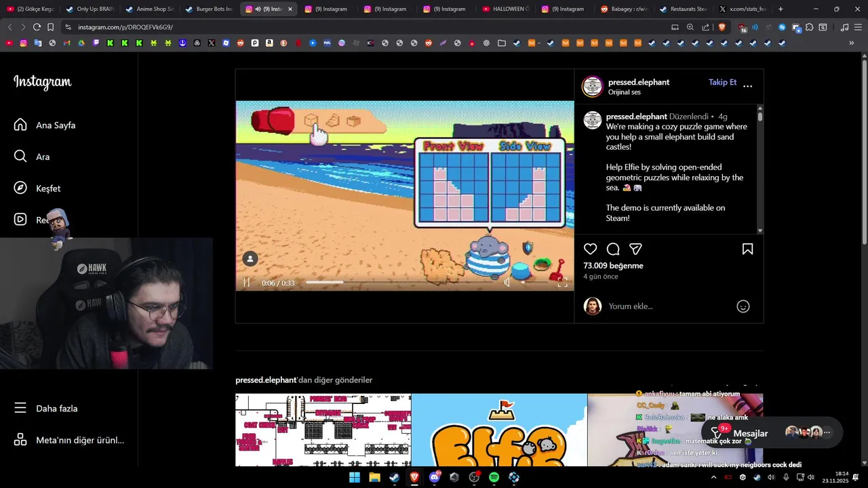The width and height of the screenshot is (868, 488).
Task: Expand hidden system tray icons chevron
Action: click(x=713, y=477)
